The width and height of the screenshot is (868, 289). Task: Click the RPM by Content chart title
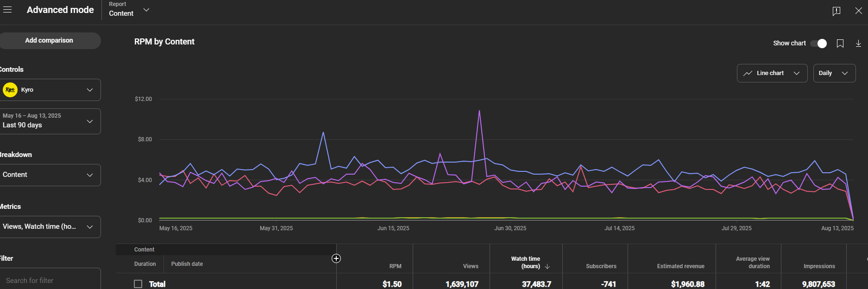164,42
